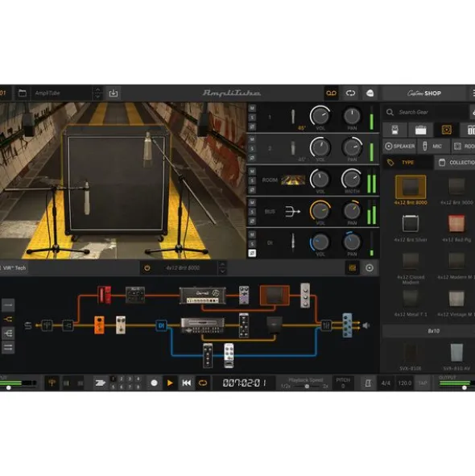Open the 8-track recorder tape icon
The image size is (475, 476).
331,93
